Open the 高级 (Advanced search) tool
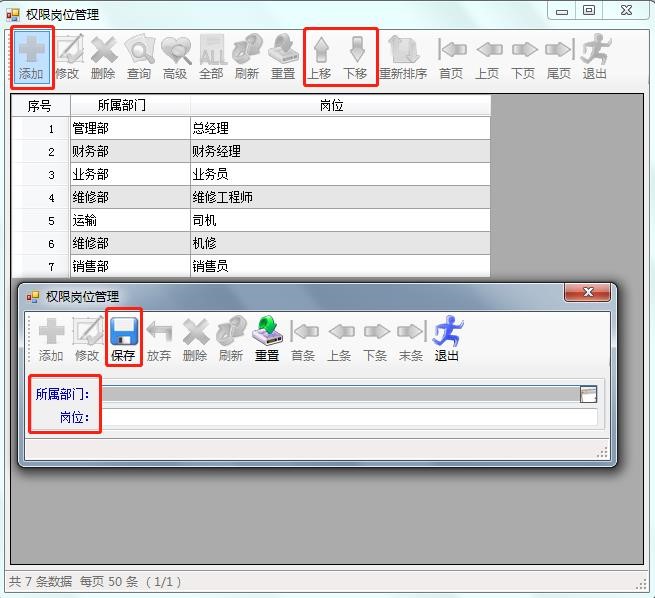Image resolution: width=655 pixels, height=598 pixels. coord(175,57)
